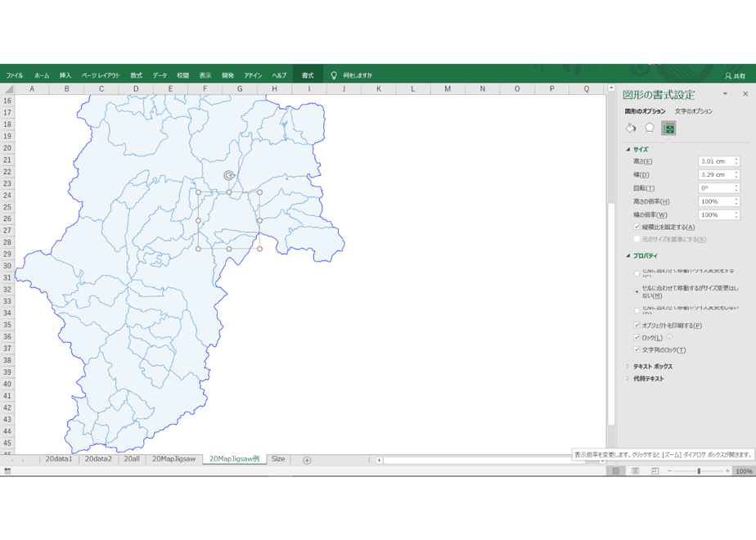Toggle lock text checkbox
The width and height of the screenshot is (756, 540).
point(637,349)
